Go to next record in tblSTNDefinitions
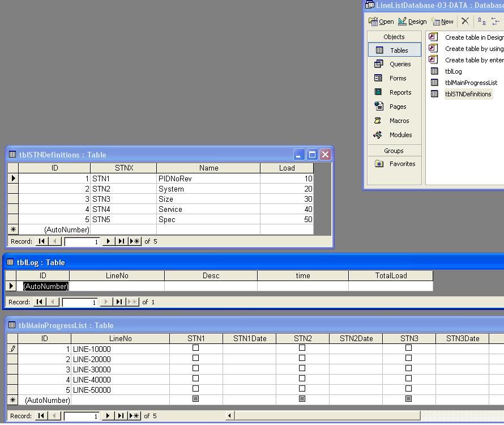Image resolution: width=504 pixels, height=425 pixels. pyautogui.click(x=108, y=241)
